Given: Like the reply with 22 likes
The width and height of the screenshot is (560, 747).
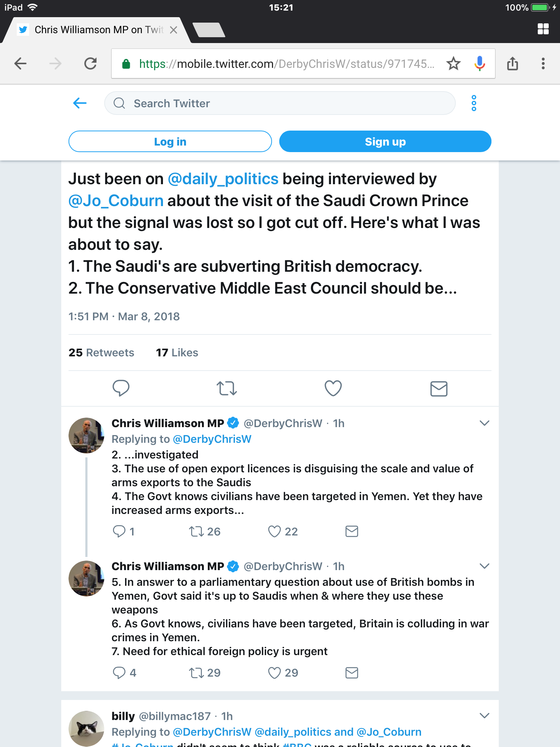Looking at the screenshot, I should tap(275, 531).
